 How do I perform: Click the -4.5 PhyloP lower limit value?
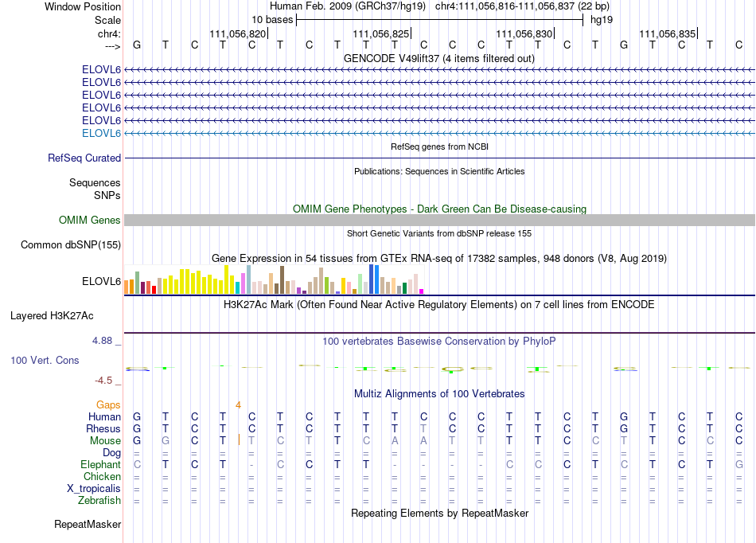(103, 381)
